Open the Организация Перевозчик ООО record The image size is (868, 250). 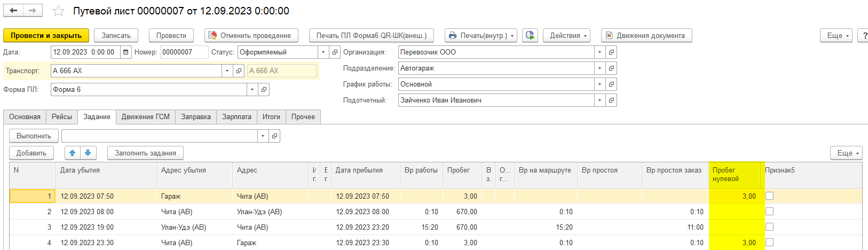611,52
